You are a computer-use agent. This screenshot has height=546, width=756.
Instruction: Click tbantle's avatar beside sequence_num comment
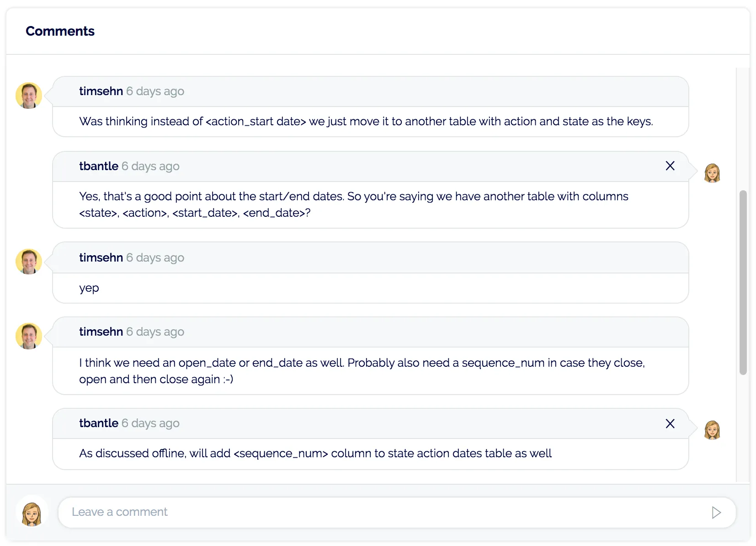(x=712, y=430)
